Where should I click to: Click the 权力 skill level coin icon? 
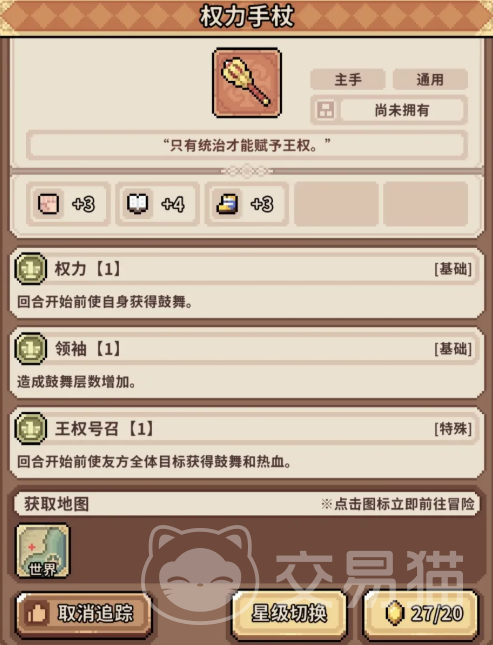[x=30, y=269]
